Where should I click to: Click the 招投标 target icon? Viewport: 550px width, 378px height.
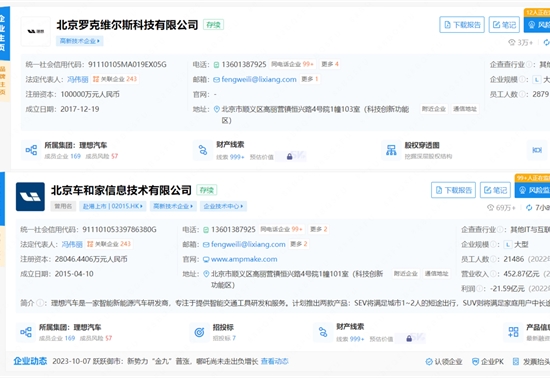199,332
